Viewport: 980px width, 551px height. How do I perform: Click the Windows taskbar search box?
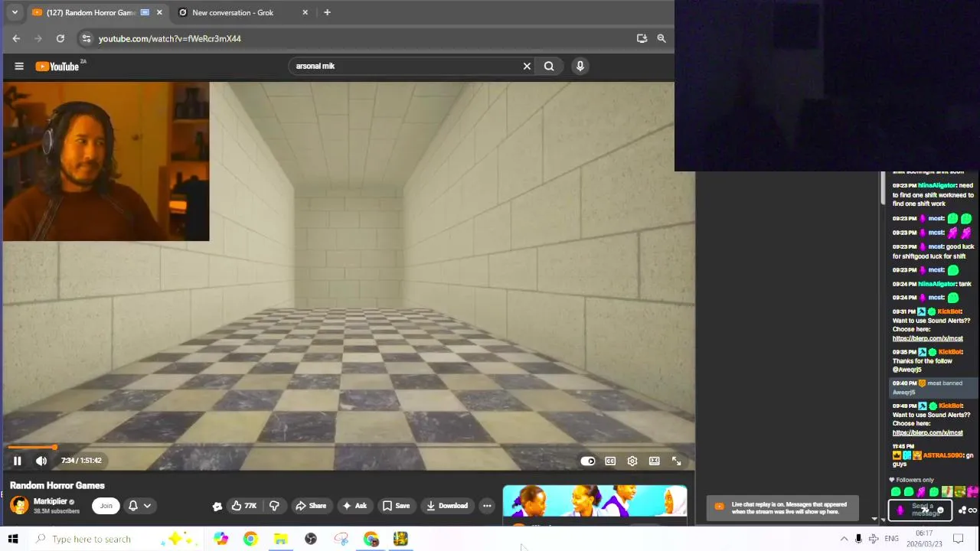point(115,539)
